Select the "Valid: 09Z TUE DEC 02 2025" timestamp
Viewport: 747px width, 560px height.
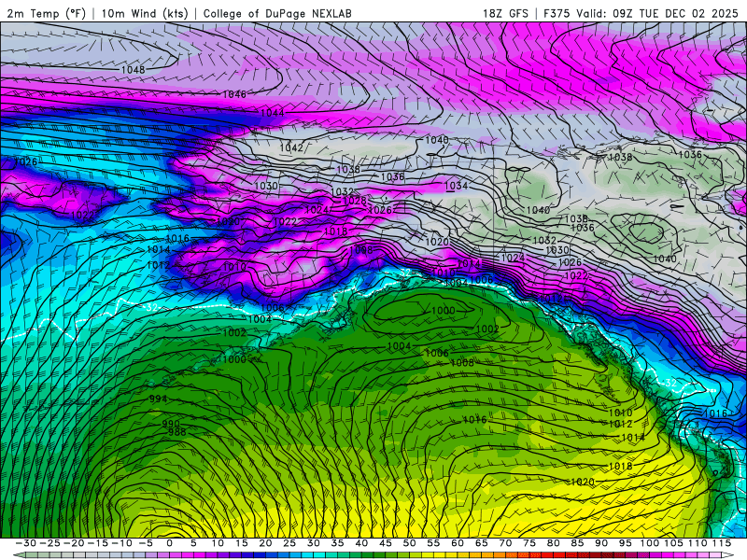(x=657, y=13)
